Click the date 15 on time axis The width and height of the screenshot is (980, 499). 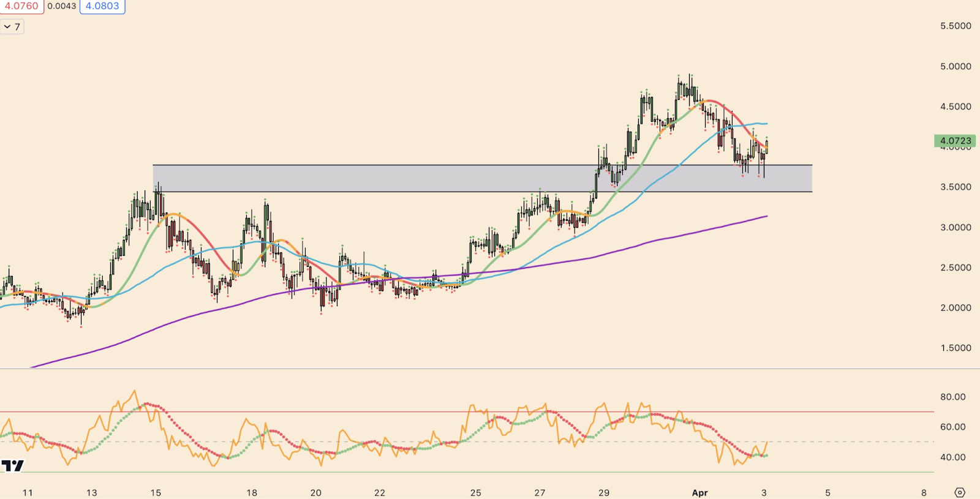(x=156, y=492)
